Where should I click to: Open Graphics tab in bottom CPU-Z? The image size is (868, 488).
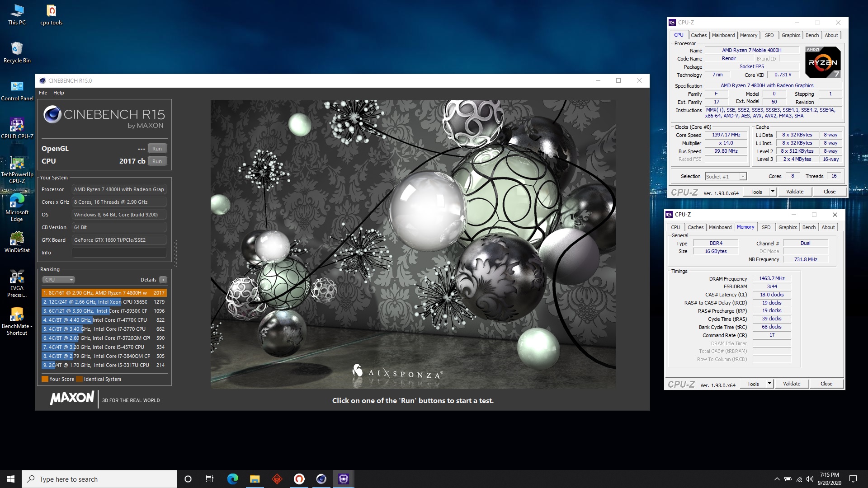[788, 227]
